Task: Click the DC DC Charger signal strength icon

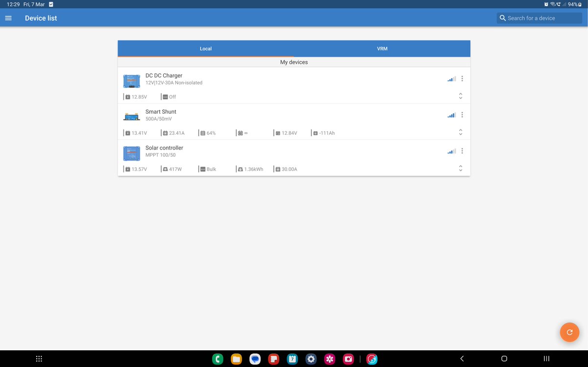Action: coord(452,79)
